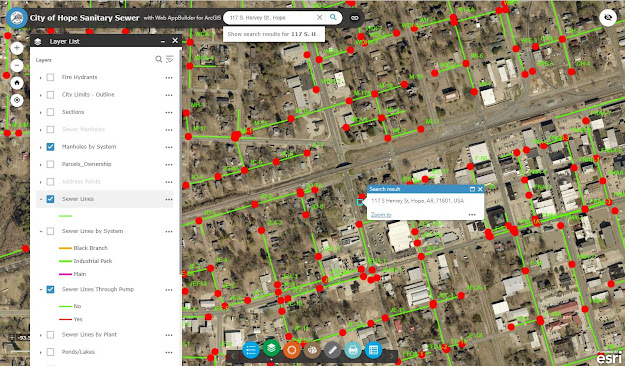
Task: Uncheck the Sewer Lines layer
Action: coord(50,199)
